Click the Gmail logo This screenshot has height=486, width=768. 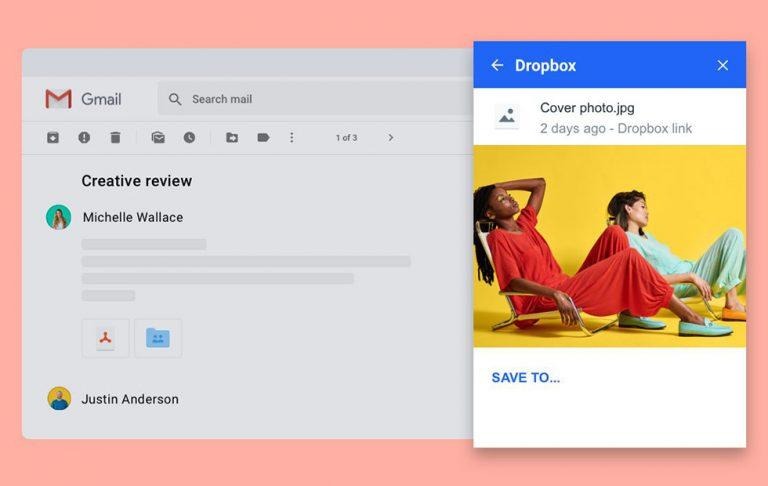(83, 99)
